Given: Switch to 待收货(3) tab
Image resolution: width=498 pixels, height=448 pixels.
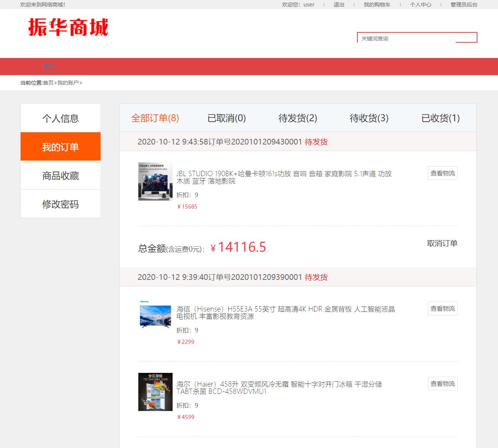Looking at the screenshot, I should point(368,119).
